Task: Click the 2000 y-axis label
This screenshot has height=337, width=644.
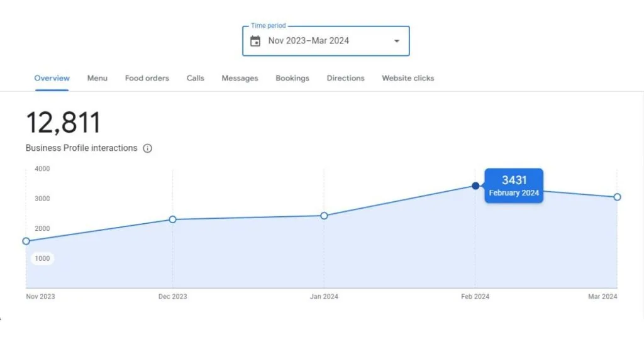Action: [x=42, y=229]
